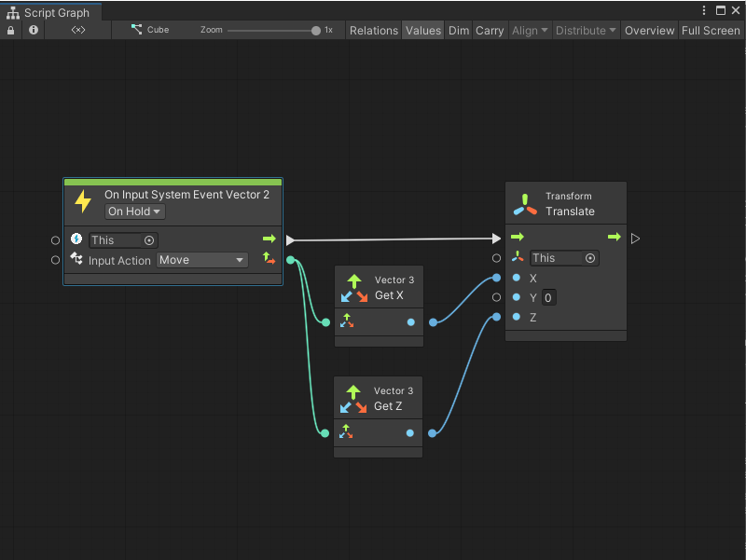Enable the Carry option

click(x=489, y=30)
